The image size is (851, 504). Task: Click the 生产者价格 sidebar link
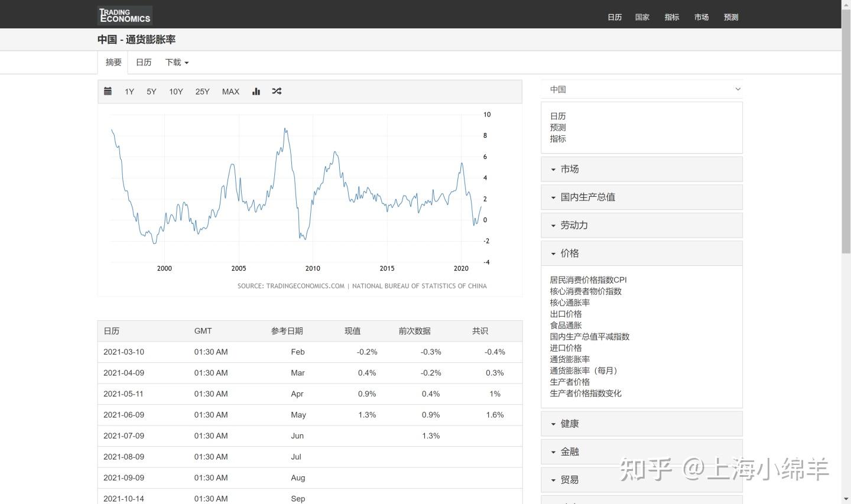click(x=570, y=382)
